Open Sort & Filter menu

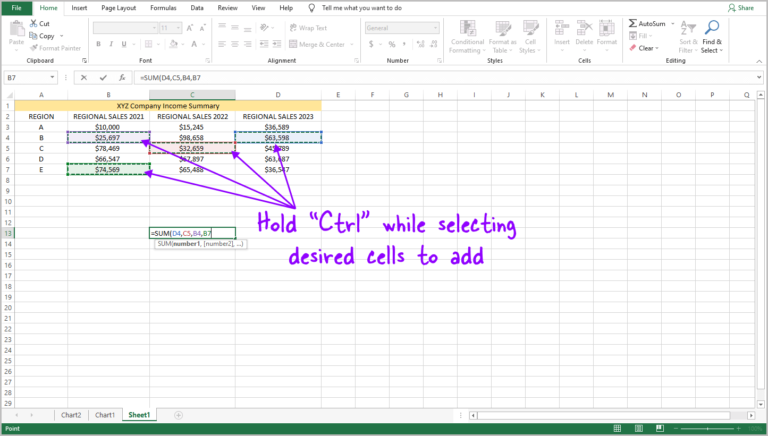tap(688, 37)
